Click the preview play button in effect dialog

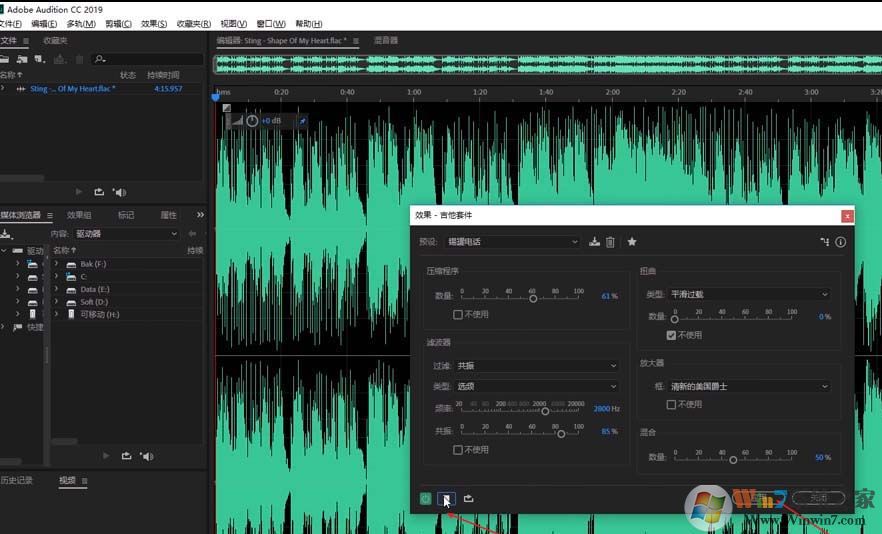point(446,498)
